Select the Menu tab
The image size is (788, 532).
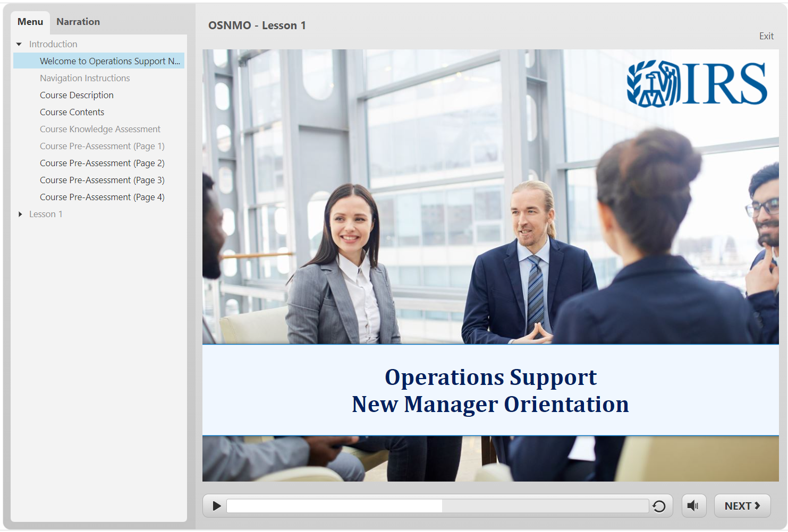[30, 22]
